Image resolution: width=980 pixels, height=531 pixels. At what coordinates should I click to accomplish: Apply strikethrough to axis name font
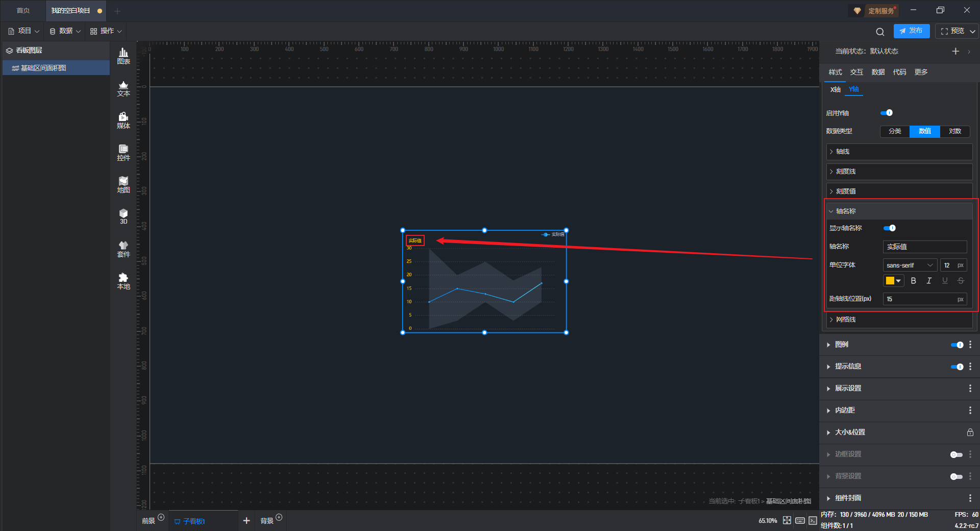tap(961, 281)
